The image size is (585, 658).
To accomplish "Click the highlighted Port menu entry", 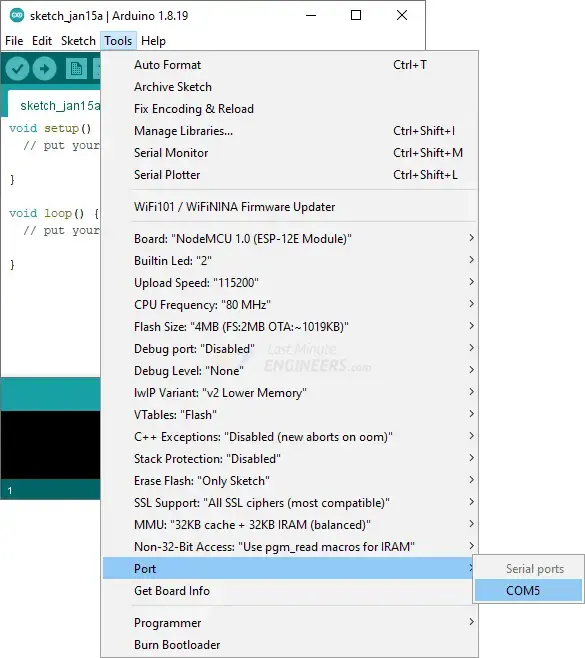I will click(290, 569).
